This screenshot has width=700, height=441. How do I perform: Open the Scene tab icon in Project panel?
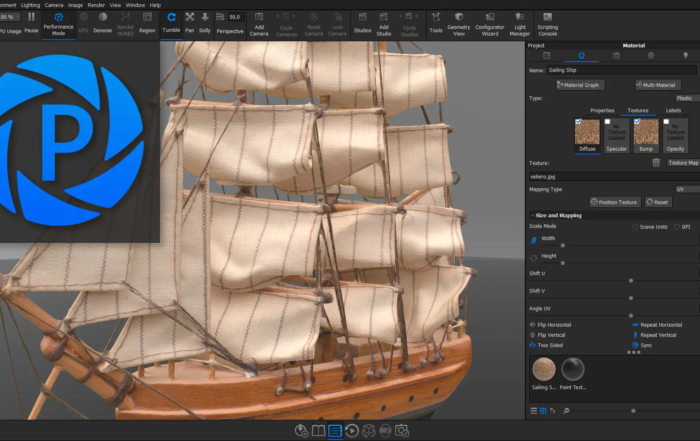pos(546,56)
